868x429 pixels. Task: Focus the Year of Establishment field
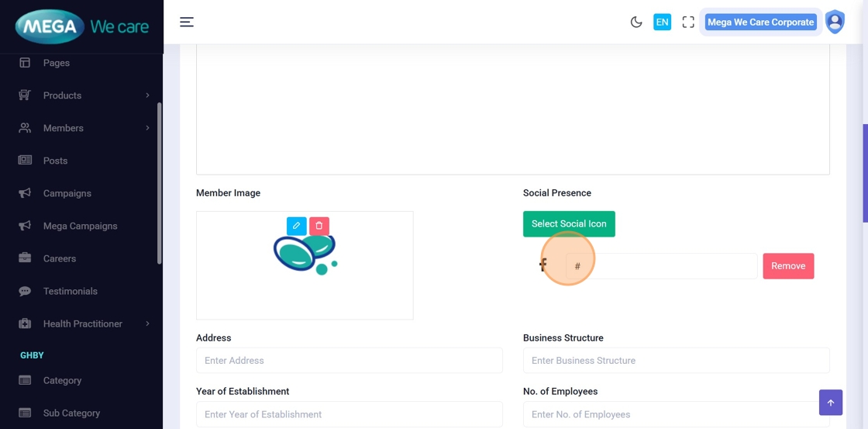point(349,414)
